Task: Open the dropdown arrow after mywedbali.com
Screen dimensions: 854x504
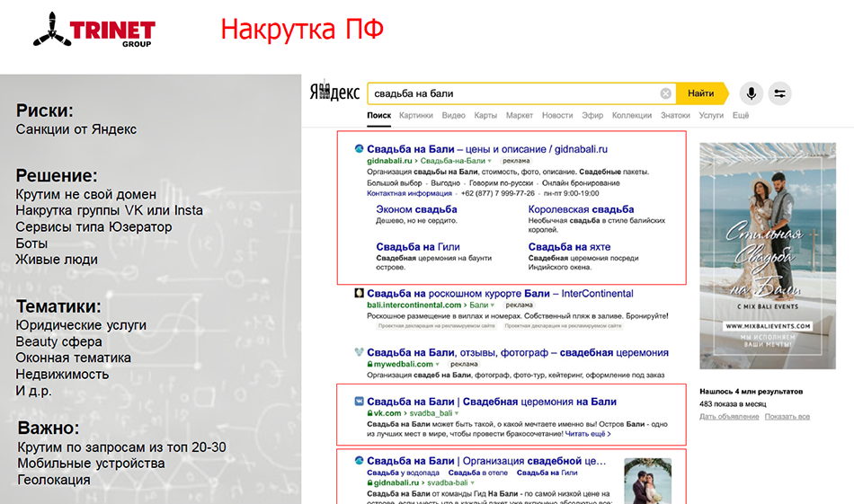Action: pos(438,365)
